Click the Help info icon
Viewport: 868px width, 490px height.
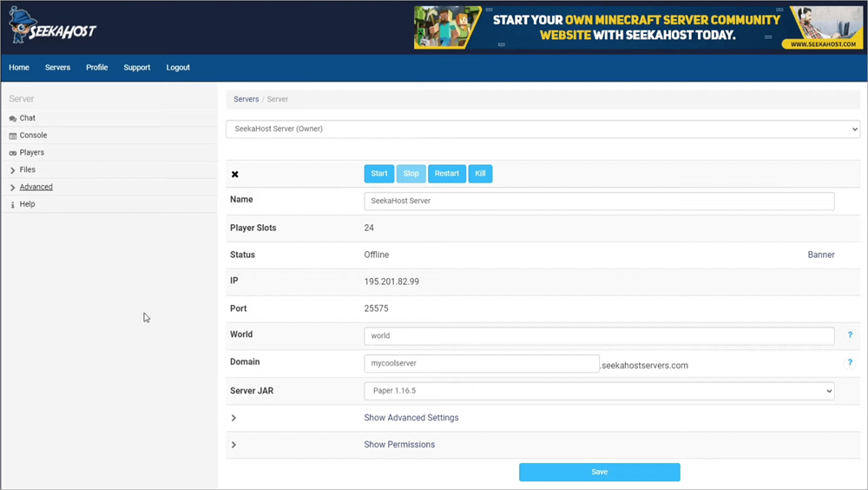[13, 205]
